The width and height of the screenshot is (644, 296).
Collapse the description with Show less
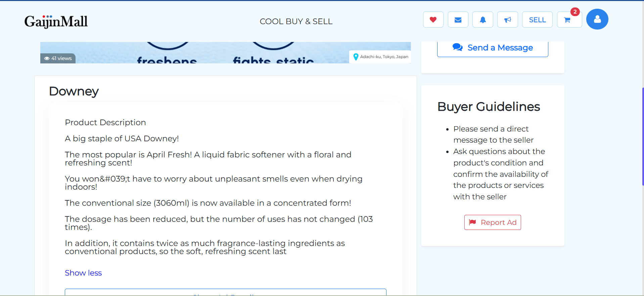[83, 273]
